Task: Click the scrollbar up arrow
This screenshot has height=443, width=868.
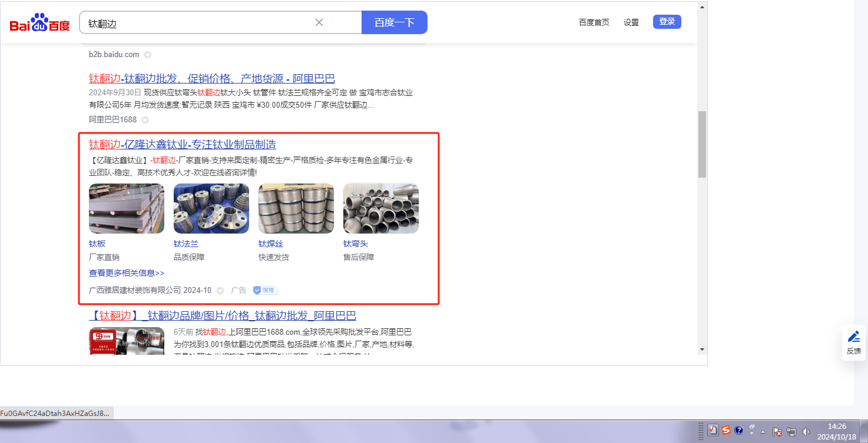Action: pyautogui.click(x=702, y=7)
